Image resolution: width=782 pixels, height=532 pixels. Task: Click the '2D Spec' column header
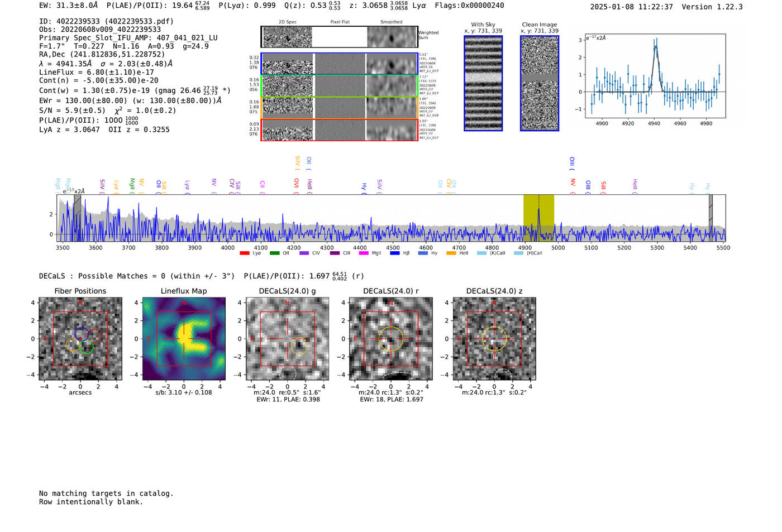tap(288, 22)
